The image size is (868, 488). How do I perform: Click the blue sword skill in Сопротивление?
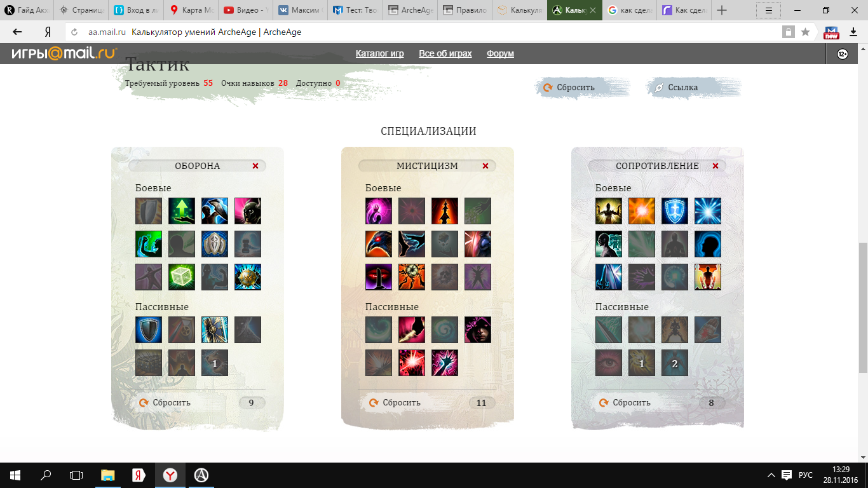pyautogui.click(x=609, y=277)
